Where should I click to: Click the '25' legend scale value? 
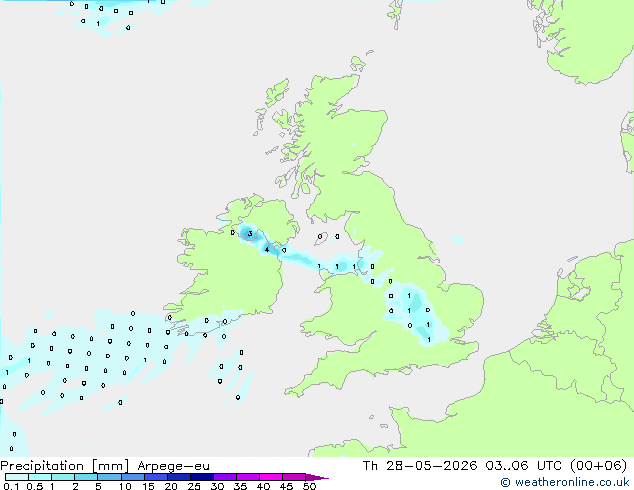194,486
